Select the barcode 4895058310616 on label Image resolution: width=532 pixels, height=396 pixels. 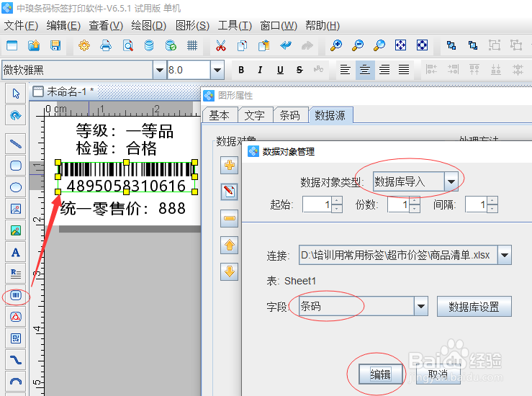pos(126,177)
